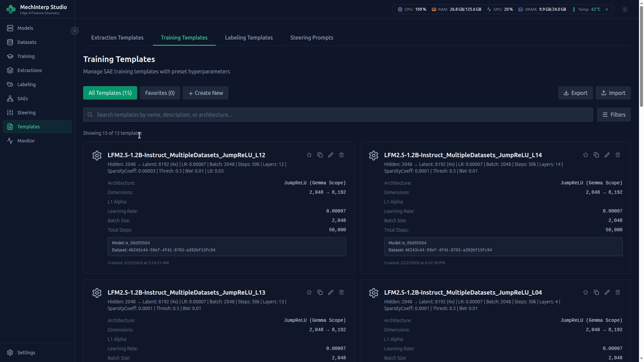
Task: Click the MechInterp Studio logo icon
Action: (11, 9)
